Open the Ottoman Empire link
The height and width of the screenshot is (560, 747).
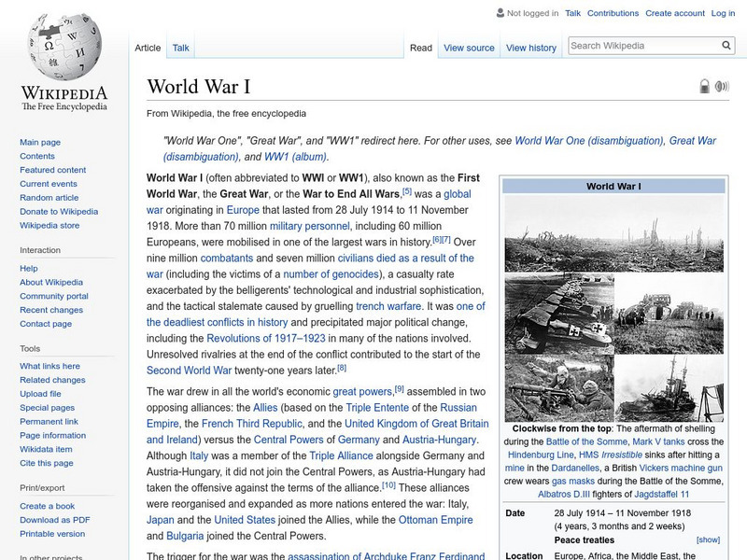tap(435, 520)
